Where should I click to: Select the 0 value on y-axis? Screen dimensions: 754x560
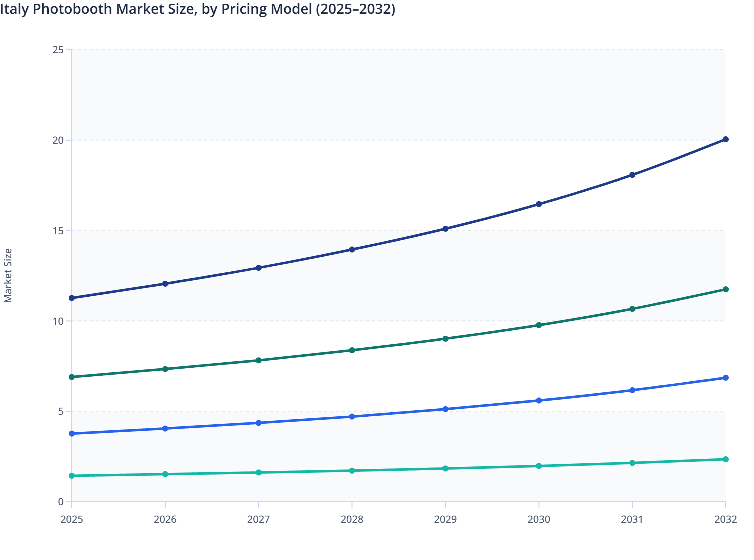pos(61,502)
